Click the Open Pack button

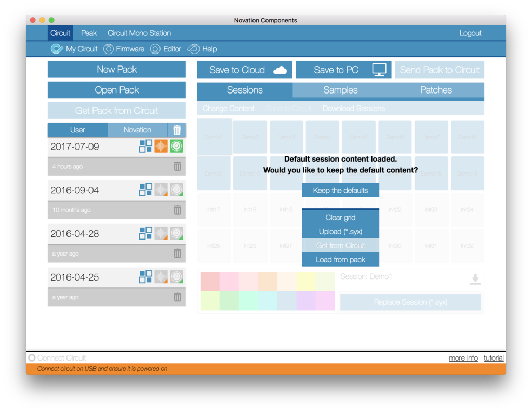117,90
